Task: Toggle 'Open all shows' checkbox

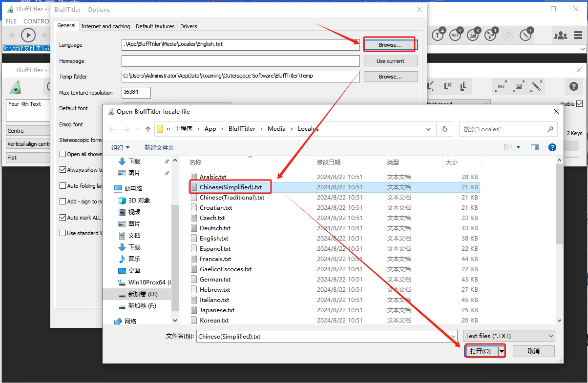Action: click(63, 154)
